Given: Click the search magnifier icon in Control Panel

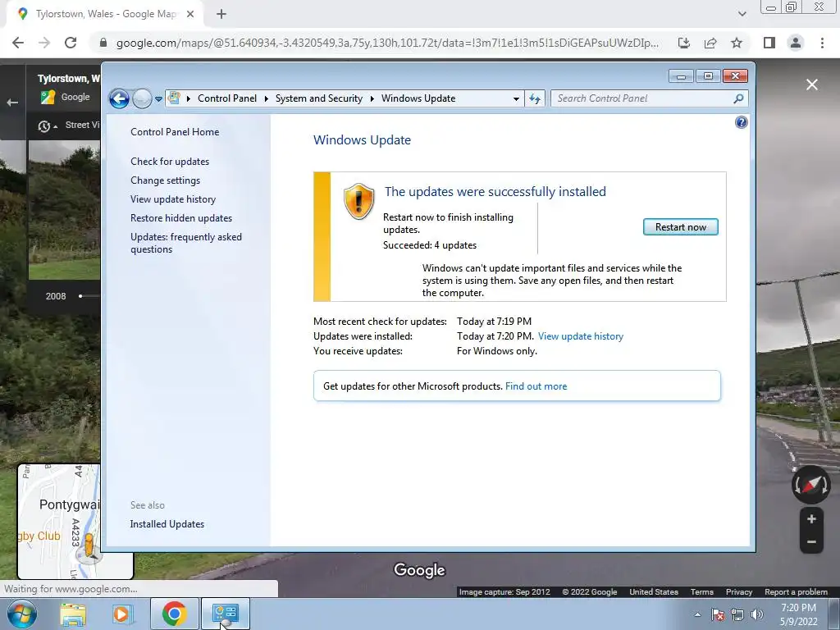Looking at the screenshot, I should click(x=738, y=98).
